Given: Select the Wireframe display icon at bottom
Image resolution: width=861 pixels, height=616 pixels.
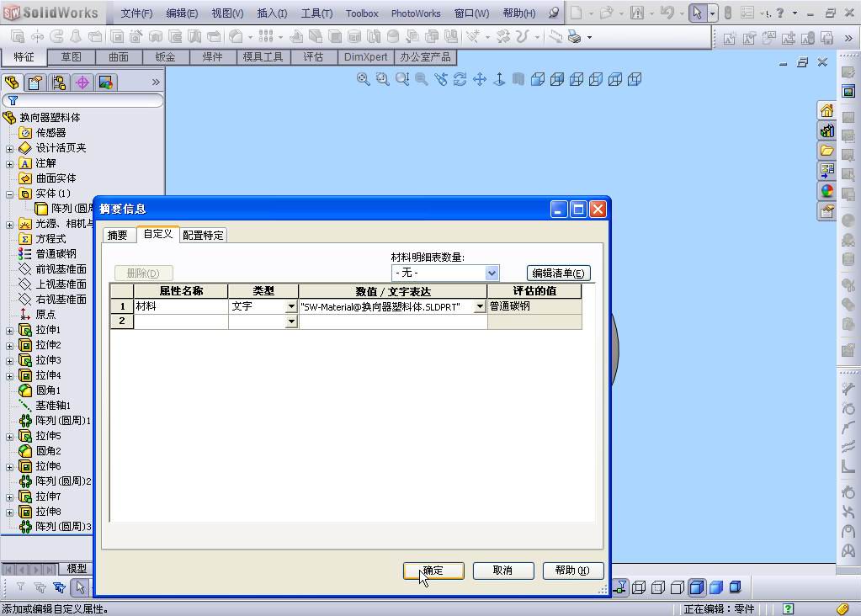Looking at the screenshot, I should (x=639, y=587).
